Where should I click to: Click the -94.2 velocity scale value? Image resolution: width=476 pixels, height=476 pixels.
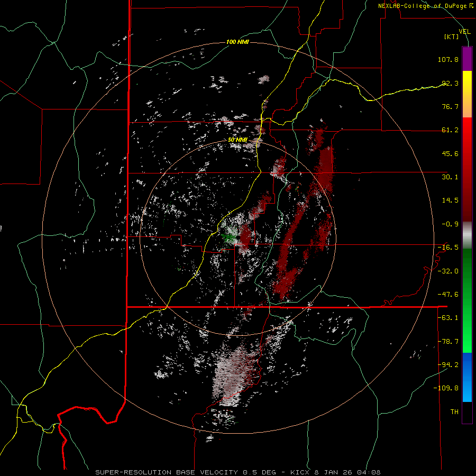tap(448, 365)
